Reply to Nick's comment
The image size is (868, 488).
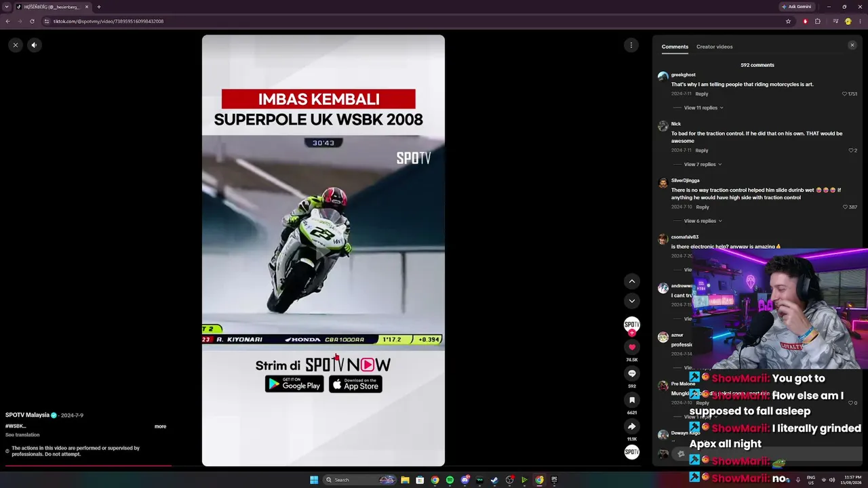click(x=702, y=150)
